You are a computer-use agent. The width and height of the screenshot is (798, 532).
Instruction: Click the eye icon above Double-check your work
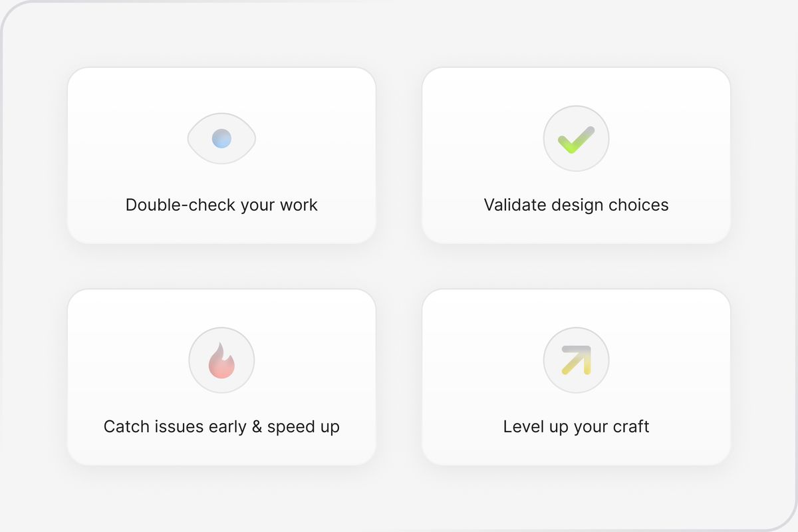[221, 138]
